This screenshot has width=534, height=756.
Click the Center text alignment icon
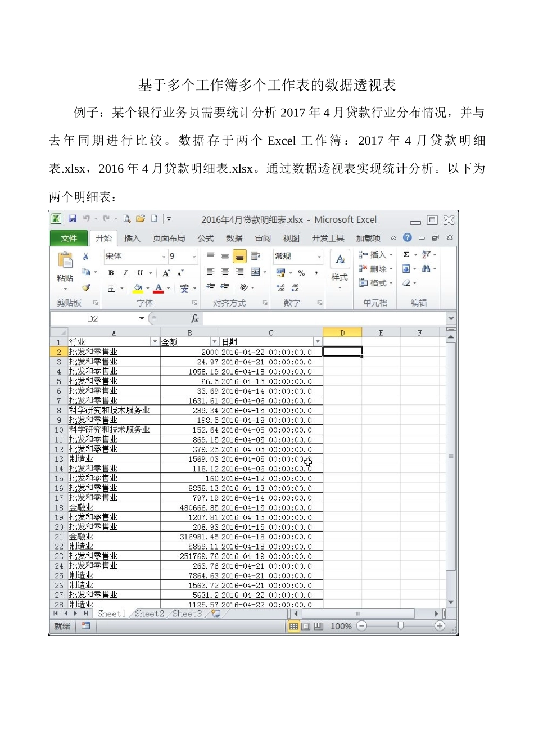[x=225, y=272]
